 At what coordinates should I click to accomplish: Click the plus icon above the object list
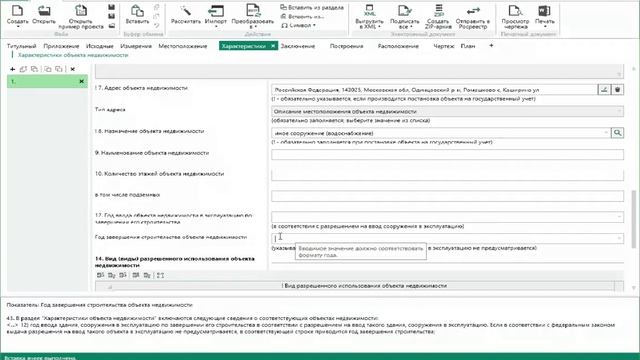tap(13, 69)
